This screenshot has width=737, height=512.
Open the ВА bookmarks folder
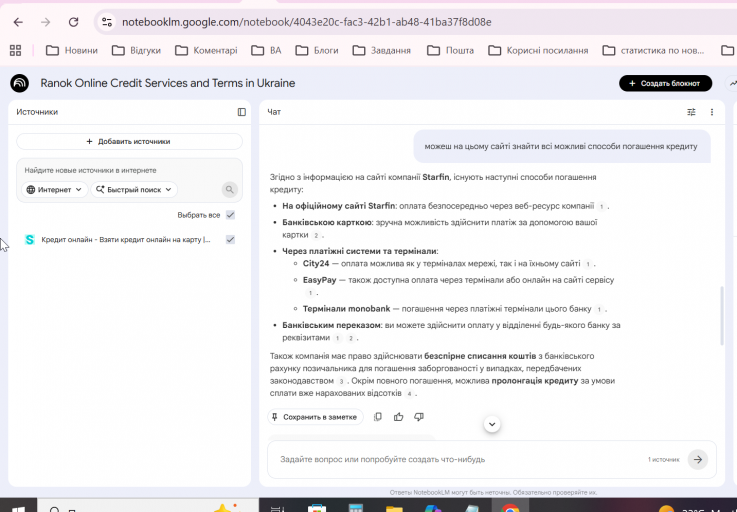point(266,50)
